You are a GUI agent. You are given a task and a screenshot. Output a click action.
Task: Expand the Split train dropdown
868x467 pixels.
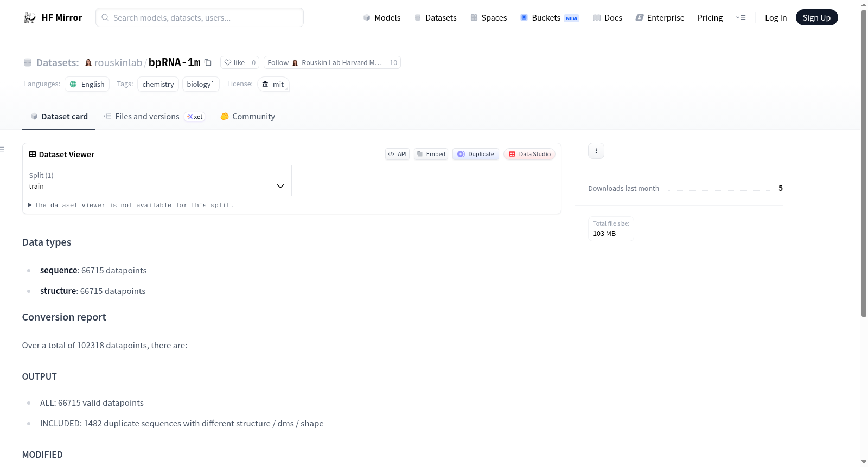[157, 181]
